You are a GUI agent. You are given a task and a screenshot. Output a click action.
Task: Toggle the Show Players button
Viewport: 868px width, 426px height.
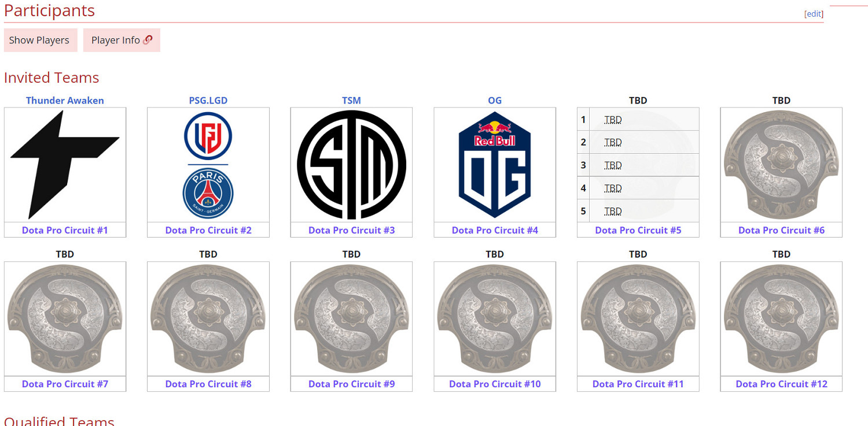coord(39,40)
